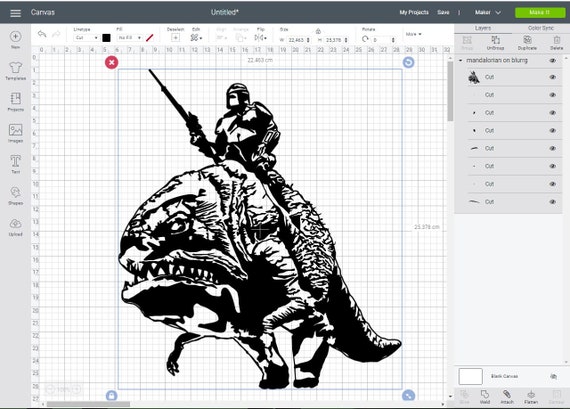Open the Shapes tool
The height and width of the screenshot is (409, 570).
15,196
